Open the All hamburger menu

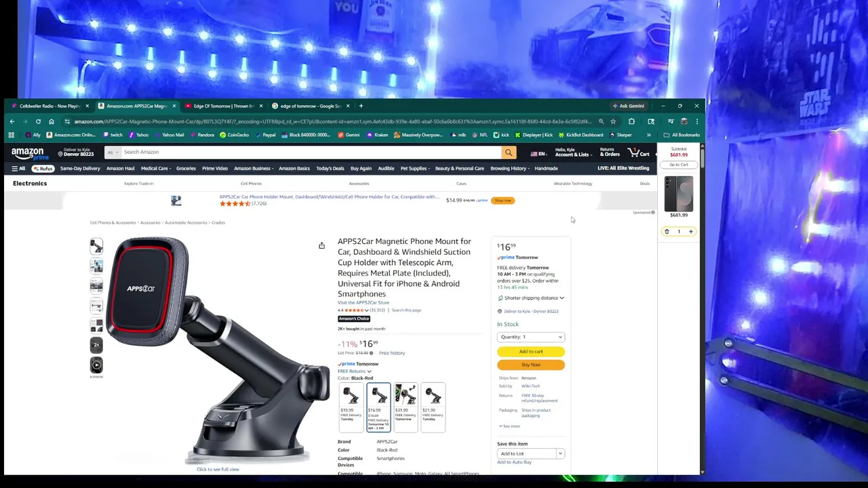(18, 169)
